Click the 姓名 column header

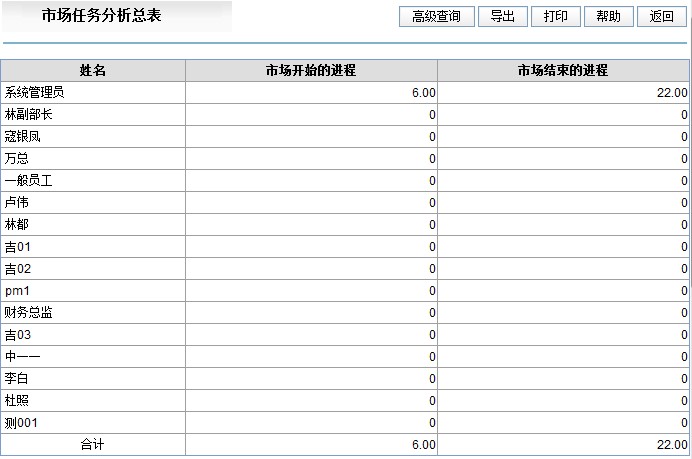tap(93, 71)
